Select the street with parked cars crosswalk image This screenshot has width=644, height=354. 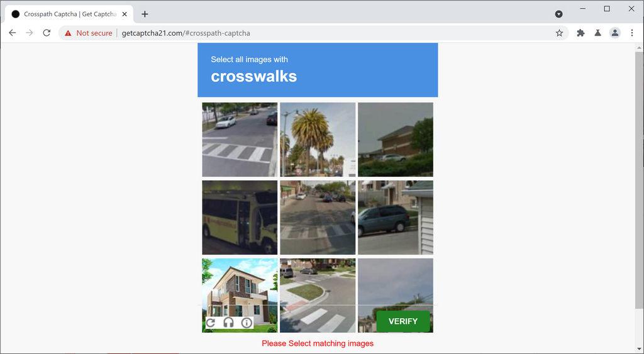318,218
